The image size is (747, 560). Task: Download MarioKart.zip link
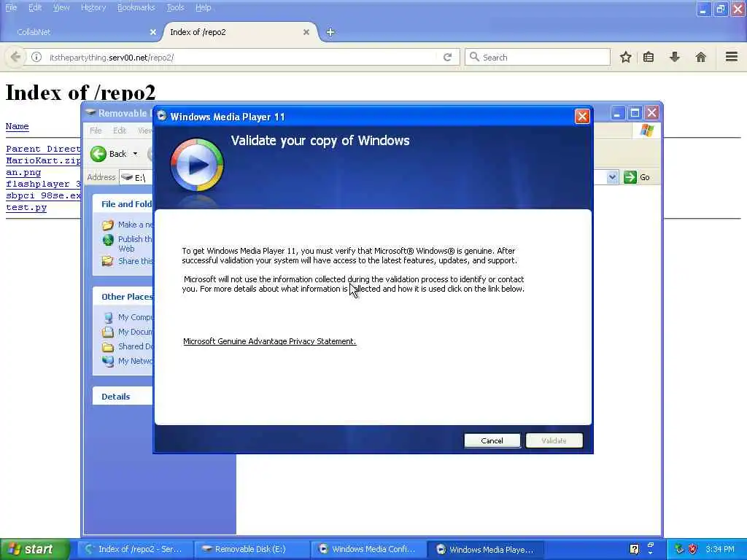(43, 160)
